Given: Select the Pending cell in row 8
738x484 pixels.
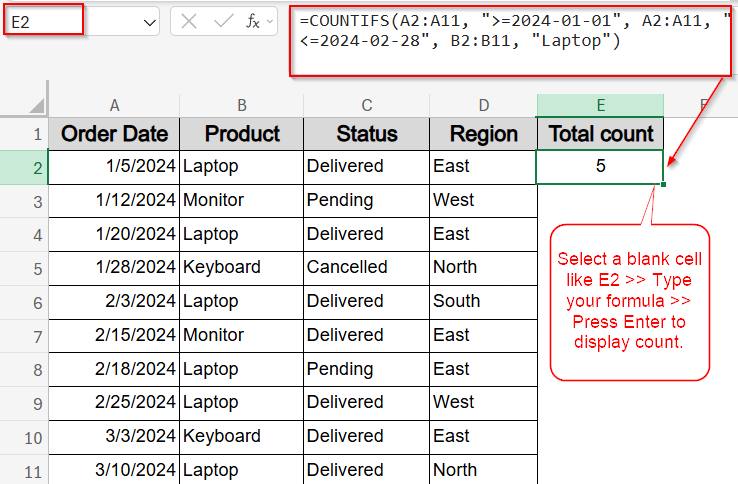Looking at the screenshot, I should [367, 370].
